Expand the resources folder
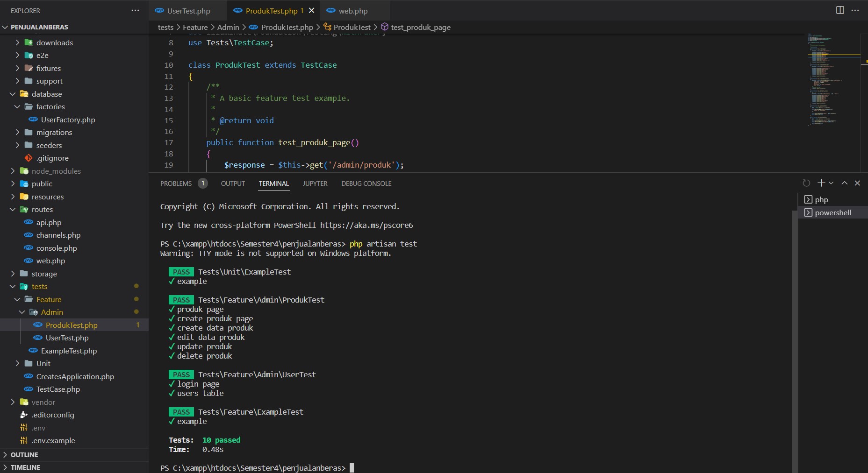Viewport: 868px width, 473px height. pyautogui.click(x=13, y=197)
